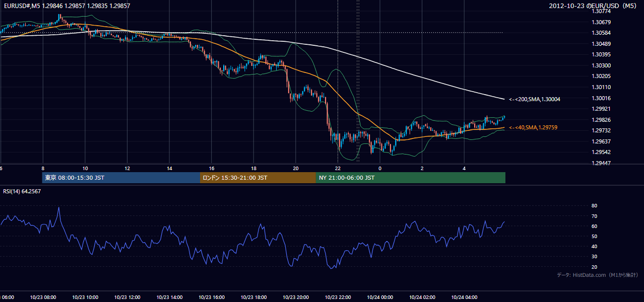Click the 10/23 08:00 time axis label
This screenshot has width=644, height=302.
(x=43, y=297)
